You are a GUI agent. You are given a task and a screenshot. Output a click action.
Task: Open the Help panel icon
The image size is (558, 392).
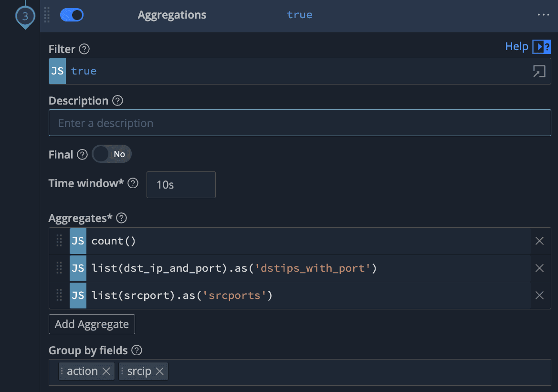(x=541, y=47)
